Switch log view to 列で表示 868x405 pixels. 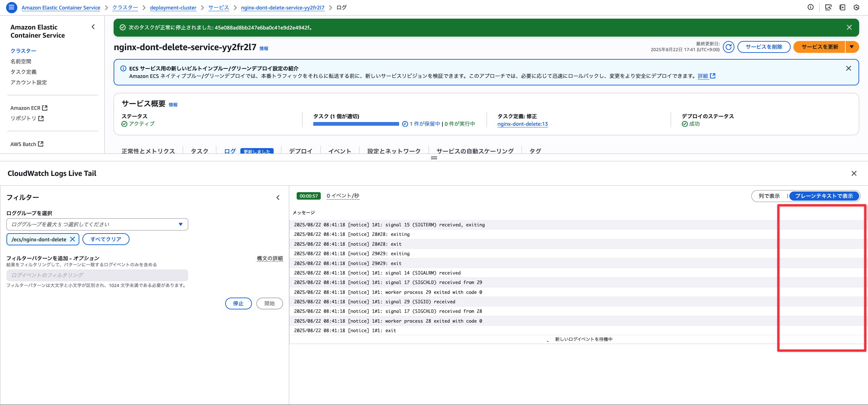pos(769,196)
